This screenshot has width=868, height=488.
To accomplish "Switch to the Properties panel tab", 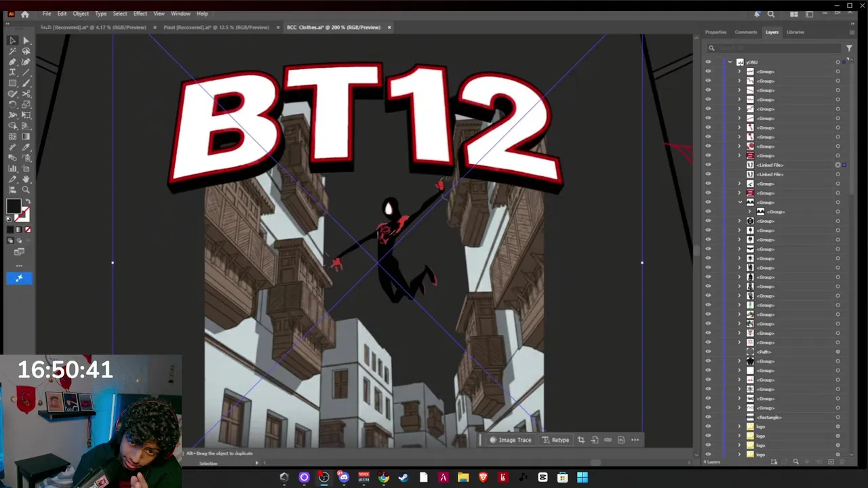I will (715, 32).
